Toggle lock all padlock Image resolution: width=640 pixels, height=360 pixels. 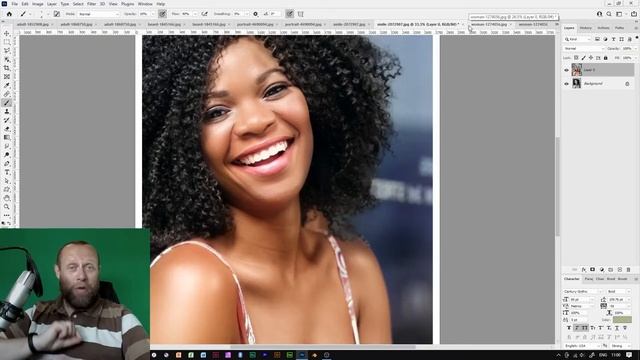[x=606, y=58]
